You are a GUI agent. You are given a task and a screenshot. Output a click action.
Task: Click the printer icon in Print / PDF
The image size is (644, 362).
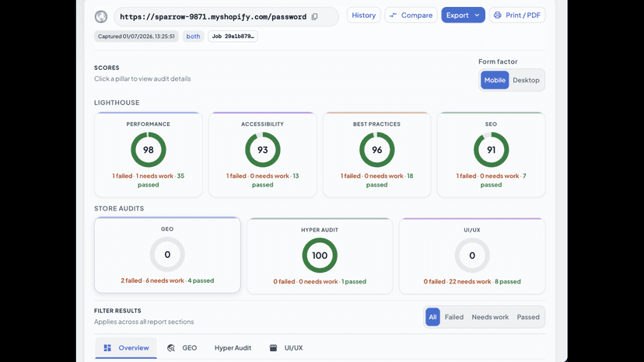(x=497, y=16)
